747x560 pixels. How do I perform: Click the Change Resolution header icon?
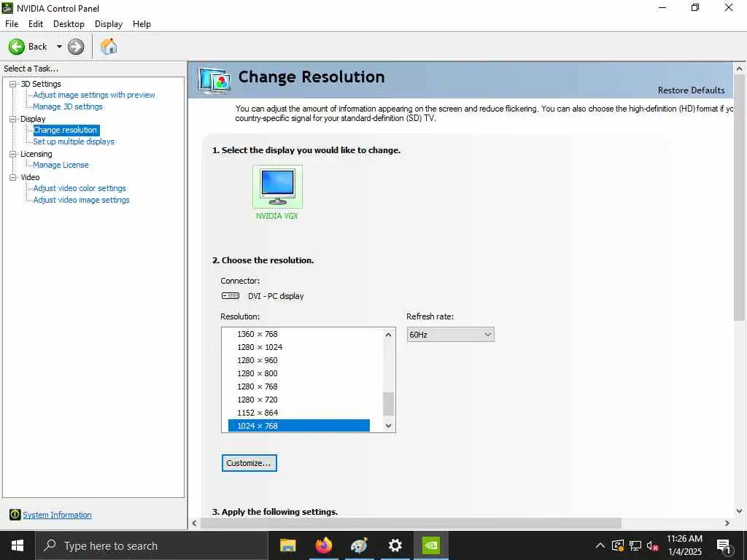215,80
